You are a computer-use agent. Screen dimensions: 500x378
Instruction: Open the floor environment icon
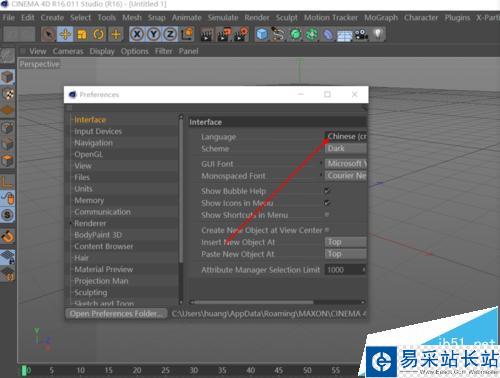(x=345, y=35)
